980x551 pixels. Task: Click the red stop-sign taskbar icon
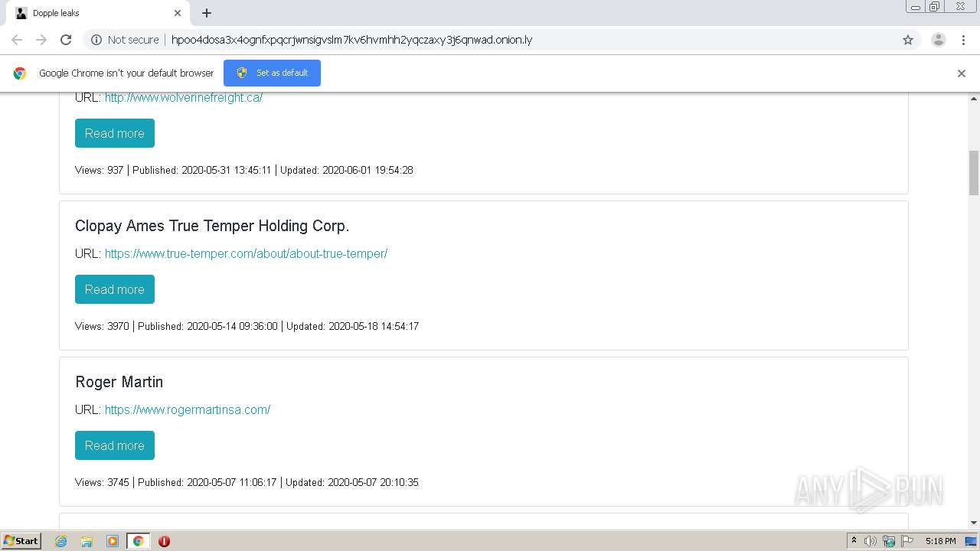click(164, 541)
